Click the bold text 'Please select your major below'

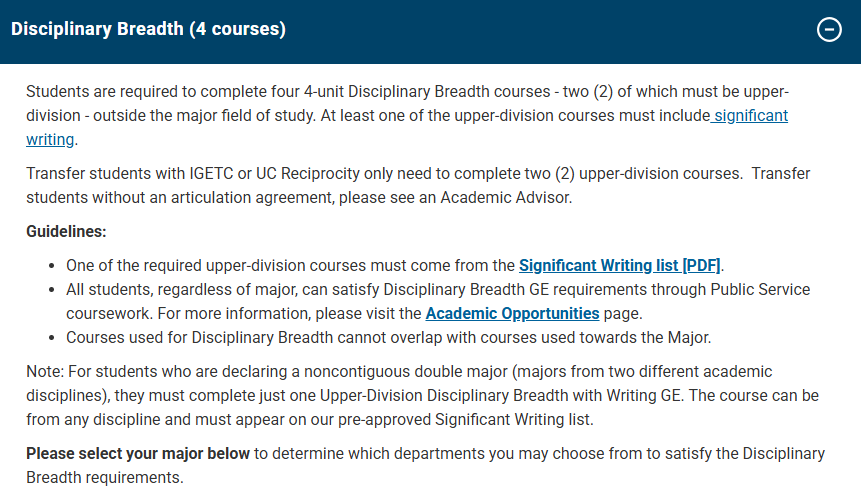pos(138,453)
